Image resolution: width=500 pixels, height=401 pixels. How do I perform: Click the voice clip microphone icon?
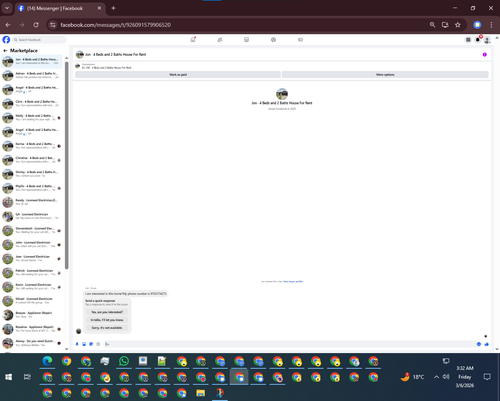click(x=77, y=344)
